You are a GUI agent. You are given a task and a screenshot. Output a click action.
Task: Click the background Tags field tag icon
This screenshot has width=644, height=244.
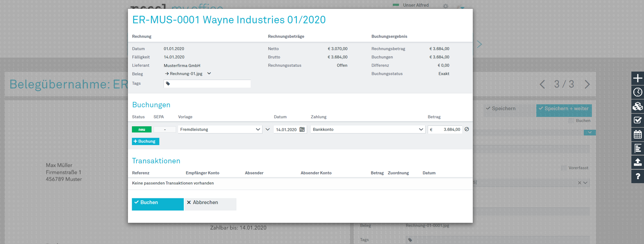410,240
